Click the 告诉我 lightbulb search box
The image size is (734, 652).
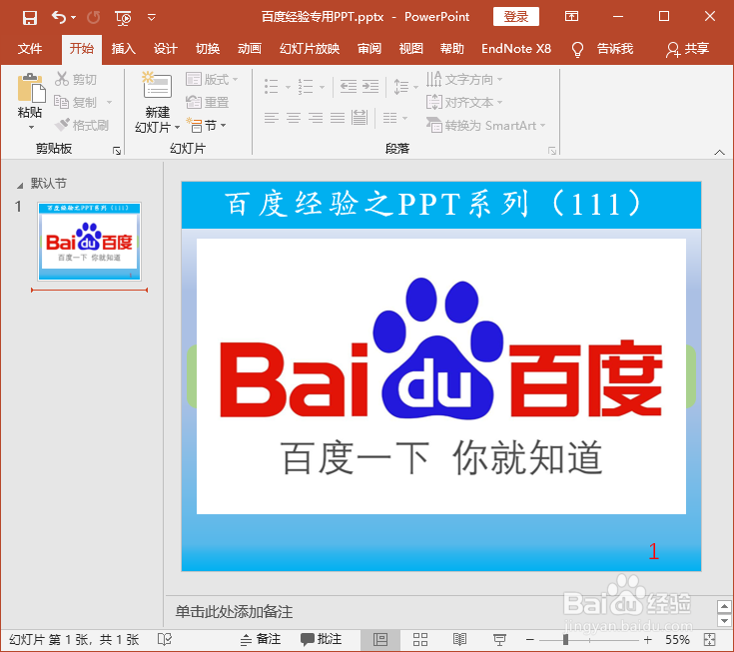[x=604, y=49]
